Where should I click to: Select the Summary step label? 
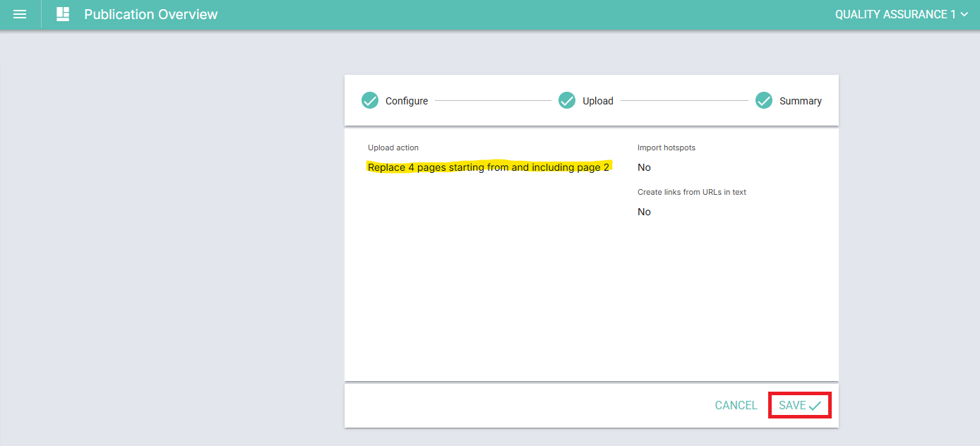(801, 101)
